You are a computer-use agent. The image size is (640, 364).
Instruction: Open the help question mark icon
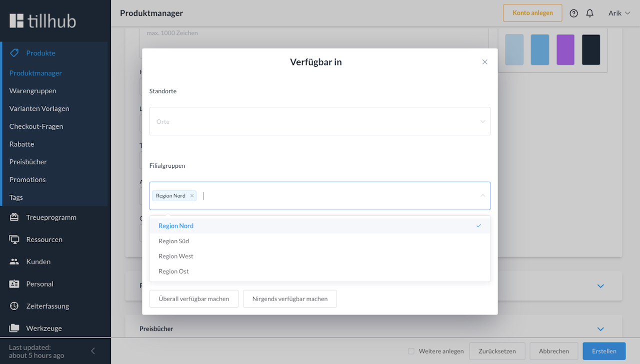(573, 13)
